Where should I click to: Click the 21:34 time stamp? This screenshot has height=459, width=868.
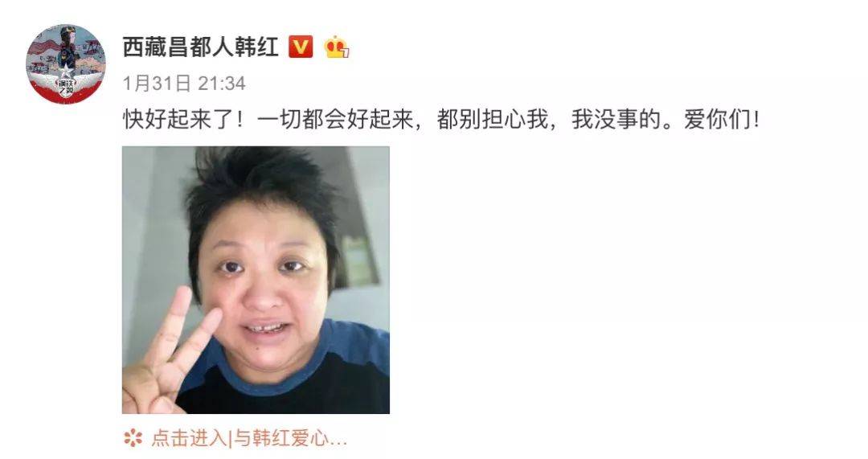[x=222, y=84]
